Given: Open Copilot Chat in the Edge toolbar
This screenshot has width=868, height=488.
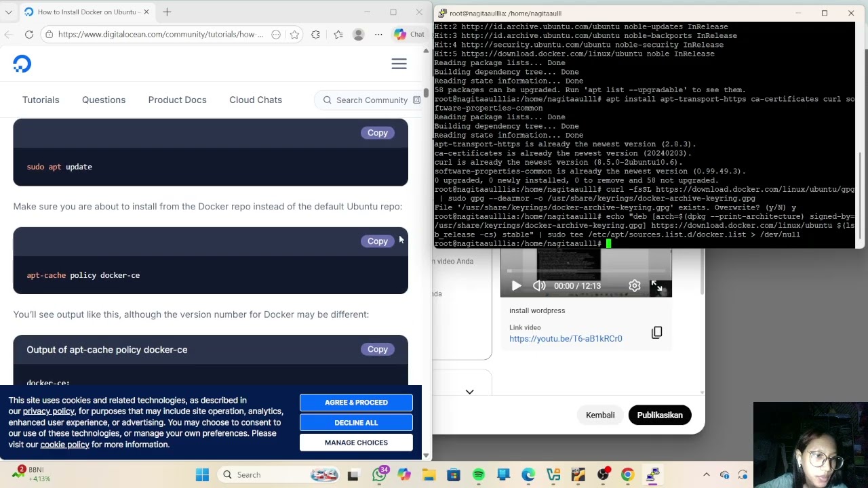Looking at the screenshot, I should [409, 35].
